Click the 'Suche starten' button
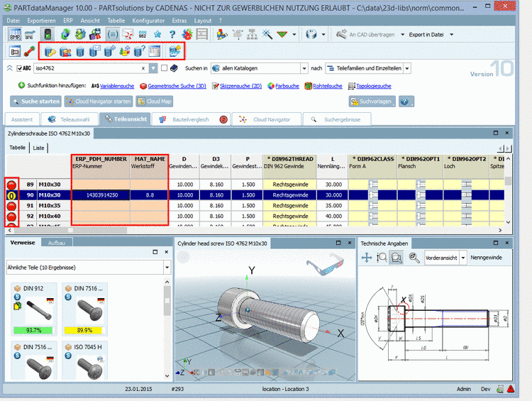Viewport: 532px width, 401px height. 35,101
